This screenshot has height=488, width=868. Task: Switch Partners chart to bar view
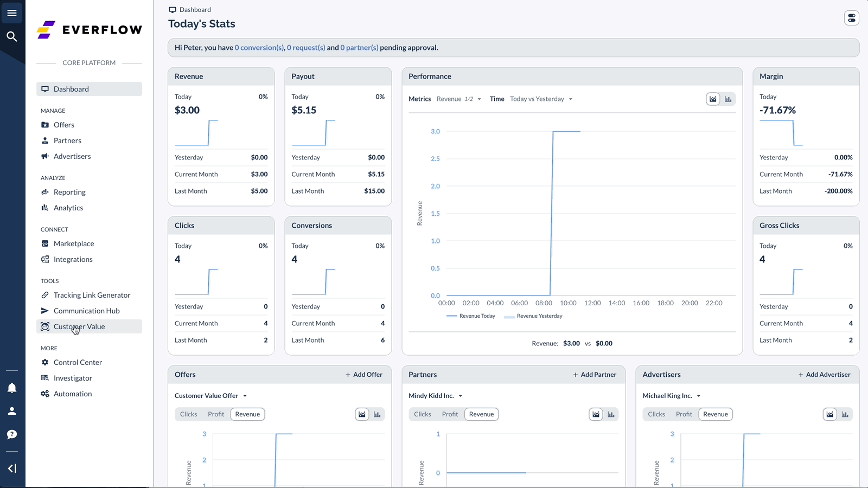(611, 414)
